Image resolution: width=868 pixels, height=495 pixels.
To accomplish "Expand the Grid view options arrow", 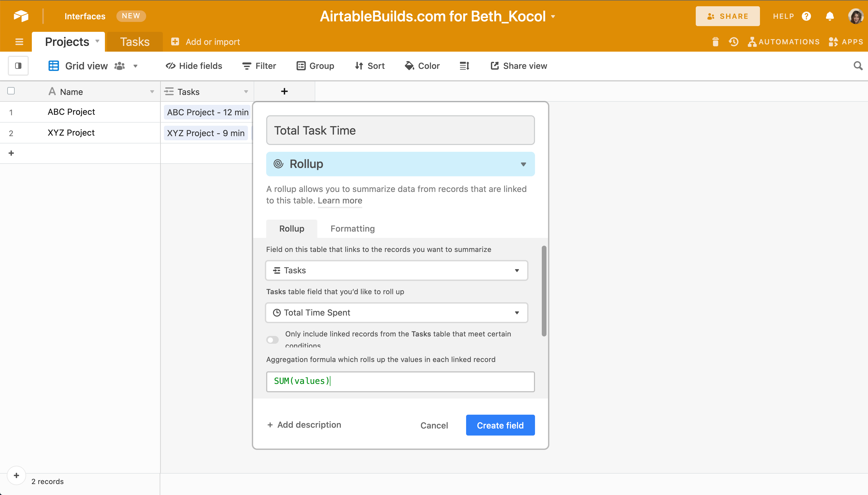I will point(135,66).
